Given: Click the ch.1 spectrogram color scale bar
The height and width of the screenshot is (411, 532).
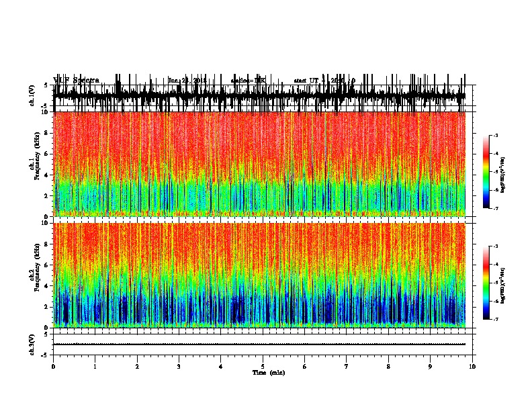Looking at the screenshot, I should (x=486, y=172).
